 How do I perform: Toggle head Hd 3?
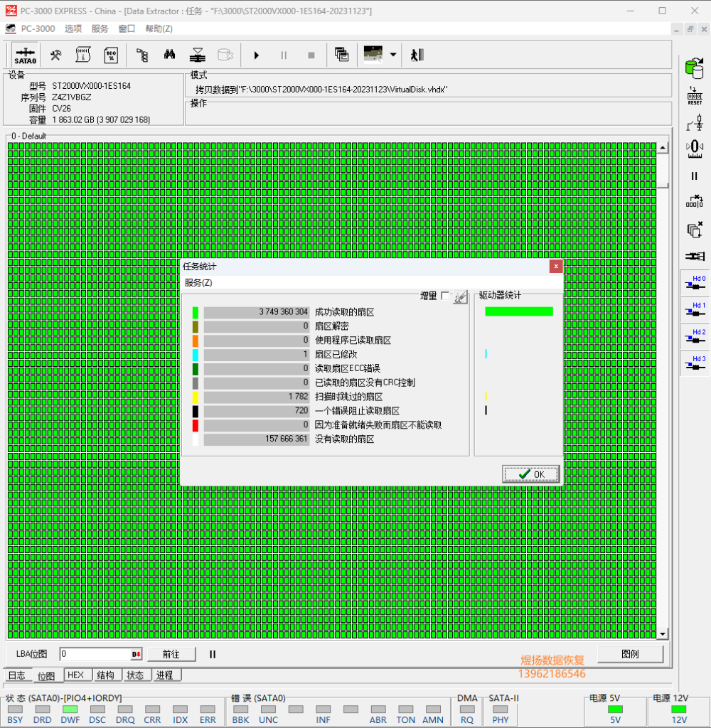695,363
